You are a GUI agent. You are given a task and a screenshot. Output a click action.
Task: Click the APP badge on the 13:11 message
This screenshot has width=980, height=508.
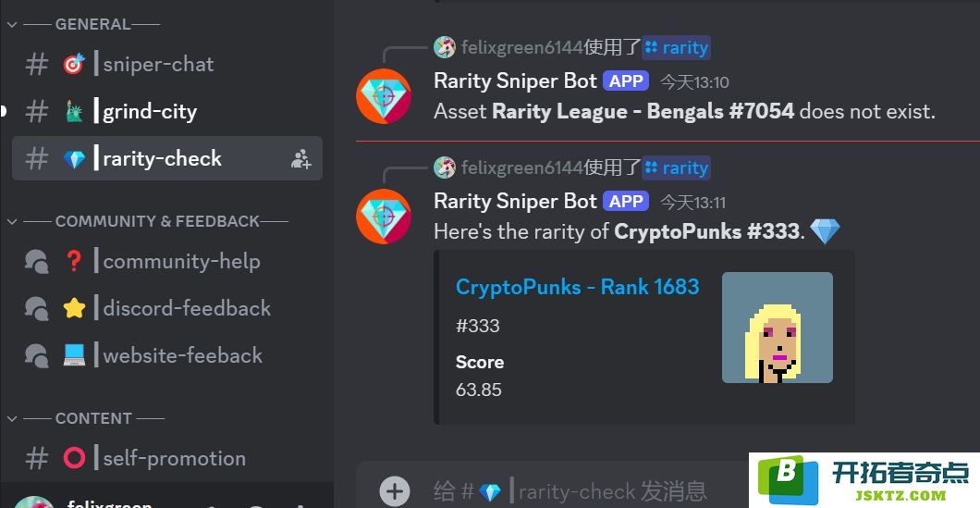click(626, 202)
